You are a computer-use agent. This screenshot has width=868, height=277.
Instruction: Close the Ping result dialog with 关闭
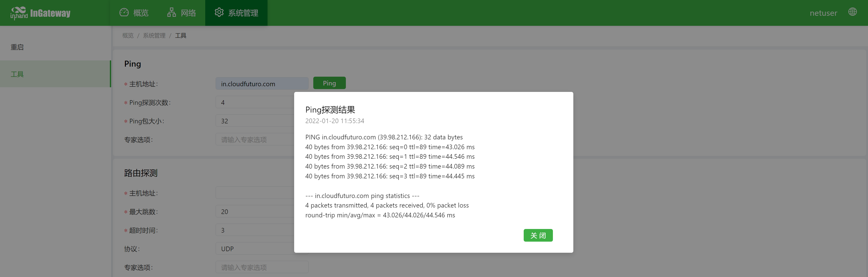(x=538, y=235)
